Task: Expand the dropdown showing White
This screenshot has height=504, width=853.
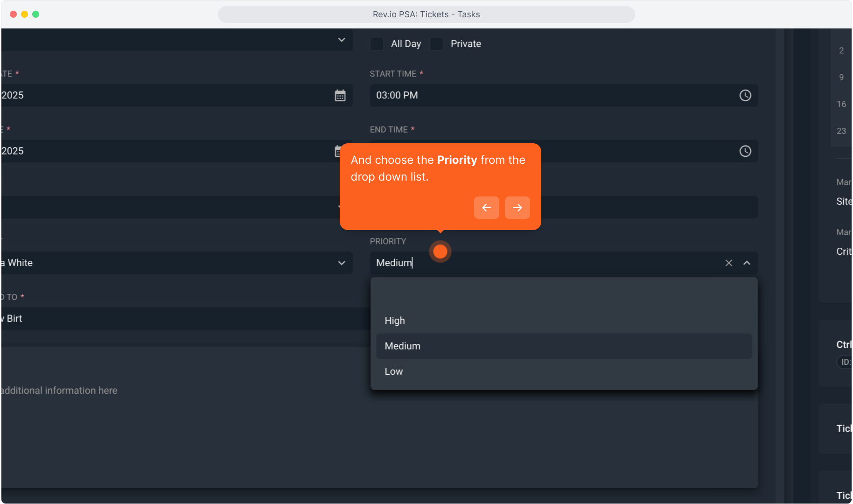Action: click(x=341, y=263)
